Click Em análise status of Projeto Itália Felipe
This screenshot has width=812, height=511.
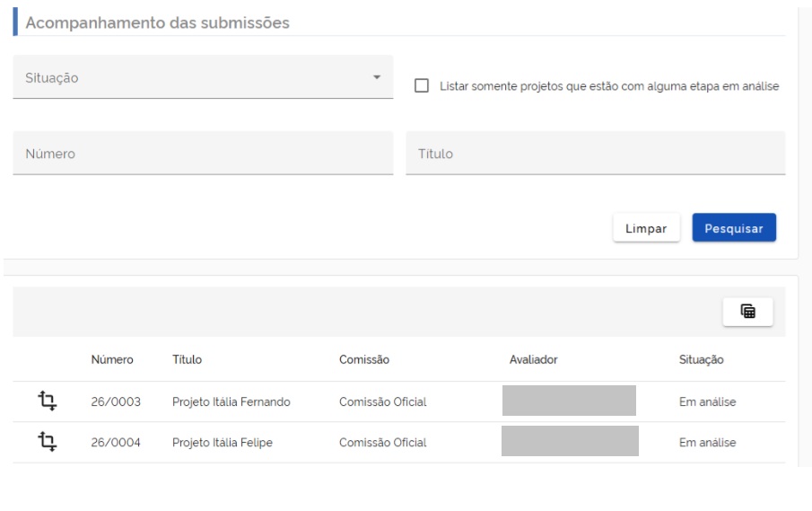pyautogui.click(x=708, y=443)
